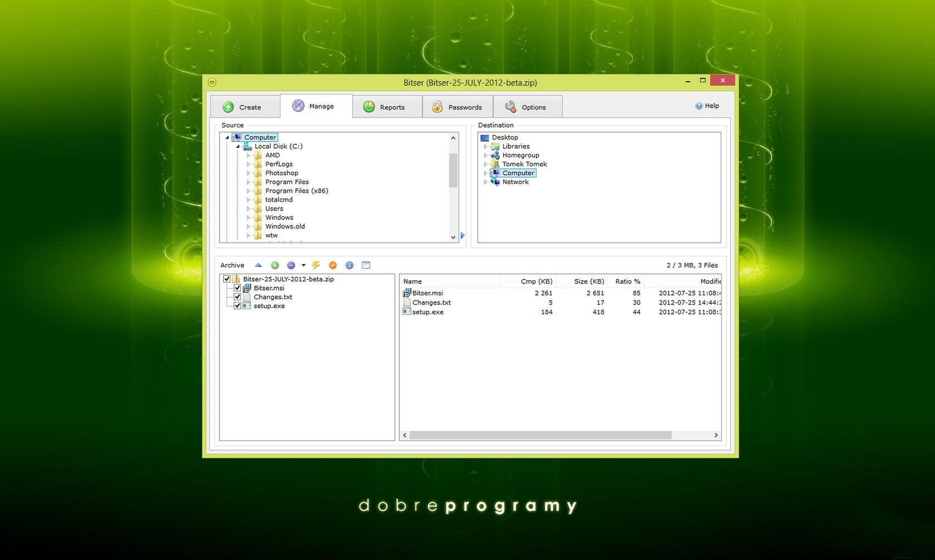Expand the Program Files folder

248,182
